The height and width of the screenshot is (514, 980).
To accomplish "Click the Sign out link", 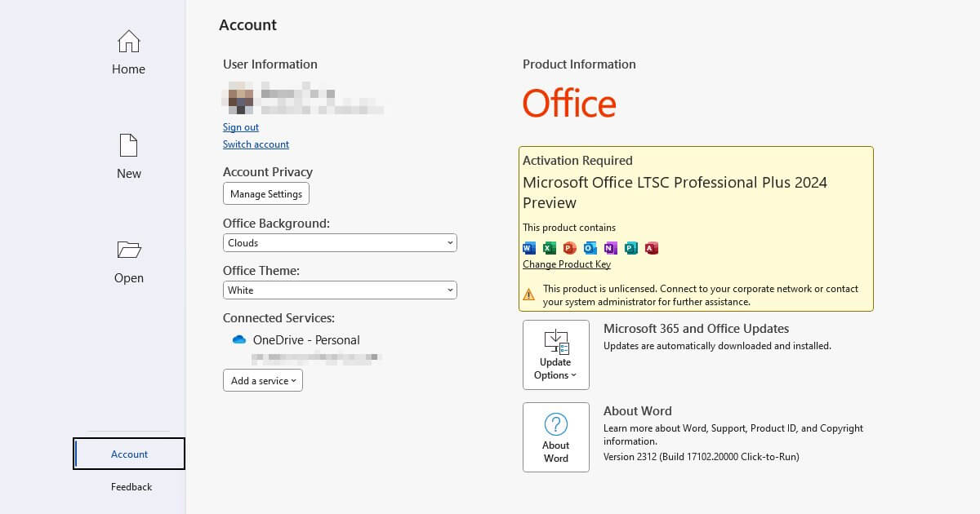I will point(240,127).
